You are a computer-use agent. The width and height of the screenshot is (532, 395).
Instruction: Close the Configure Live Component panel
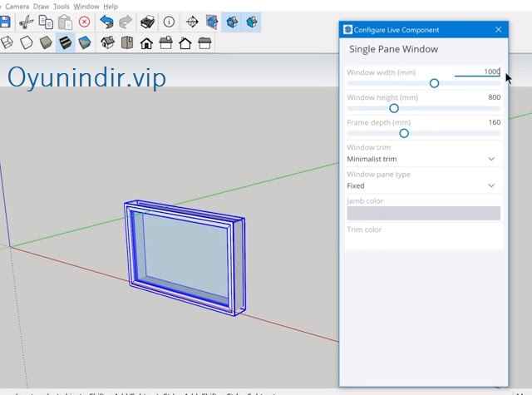click(499, 30)
